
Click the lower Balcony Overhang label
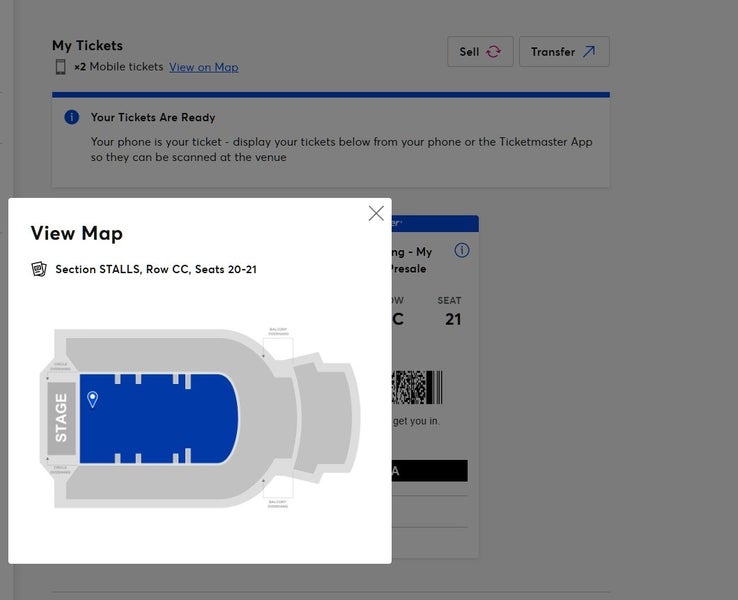[278, 503]
